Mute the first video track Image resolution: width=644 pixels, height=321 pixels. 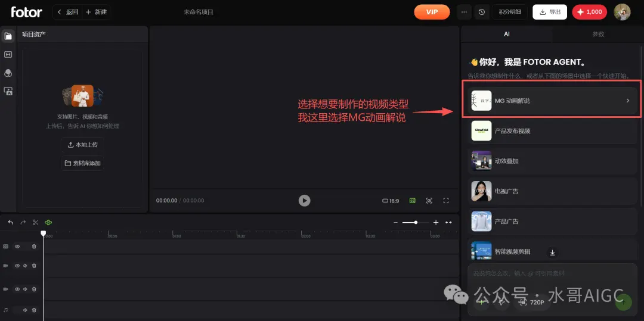26,266
